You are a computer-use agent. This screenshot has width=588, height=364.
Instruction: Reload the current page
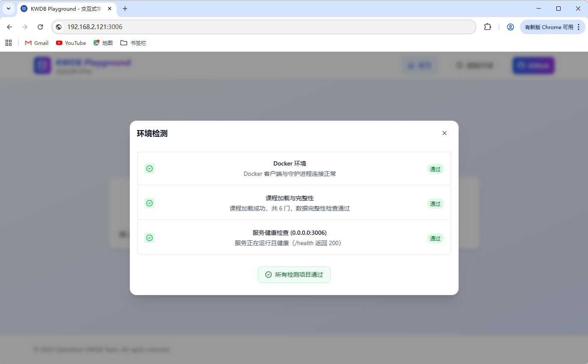pyautogui.click(x=40, y=27)
